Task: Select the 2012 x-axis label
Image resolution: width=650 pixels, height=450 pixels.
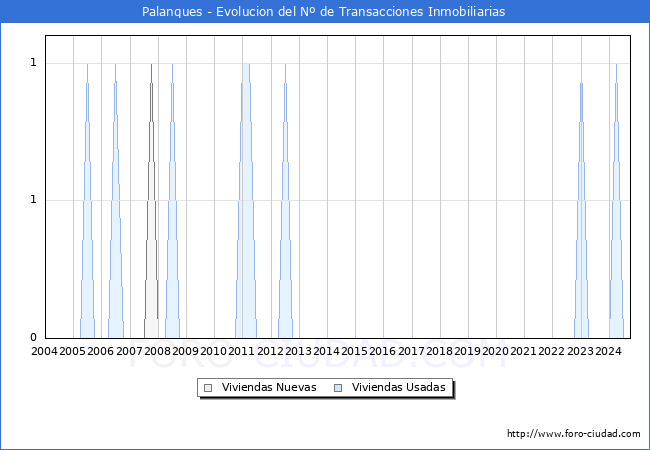Action: point(270,351)
